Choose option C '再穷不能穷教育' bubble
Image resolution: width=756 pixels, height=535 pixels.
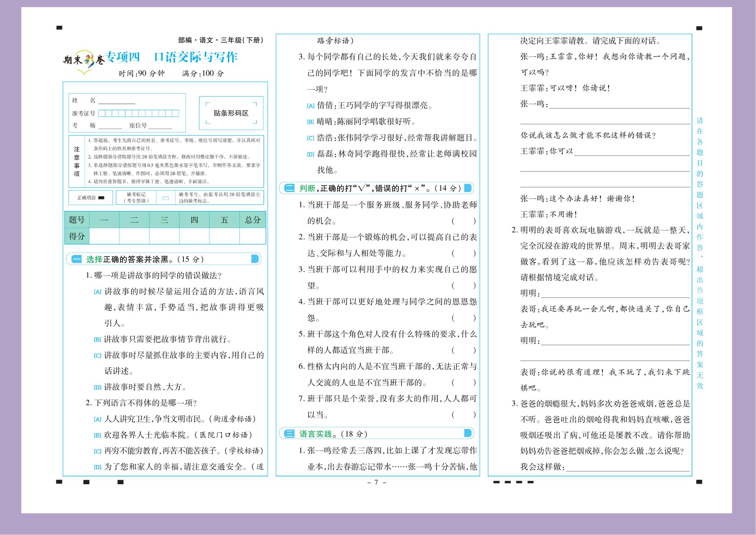tap(98, 451)
